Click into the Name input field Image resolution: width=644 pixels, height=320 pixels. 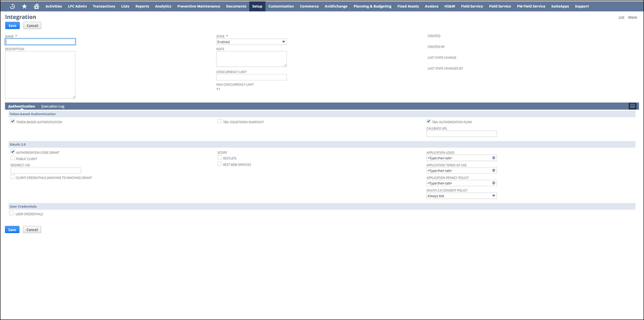pos(40,42)
